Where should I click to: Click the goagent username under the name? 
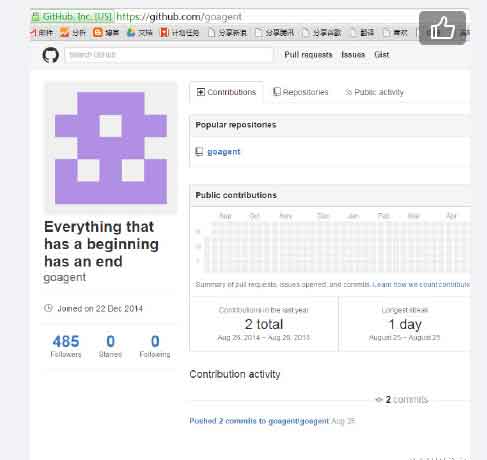tap(65, 277)
